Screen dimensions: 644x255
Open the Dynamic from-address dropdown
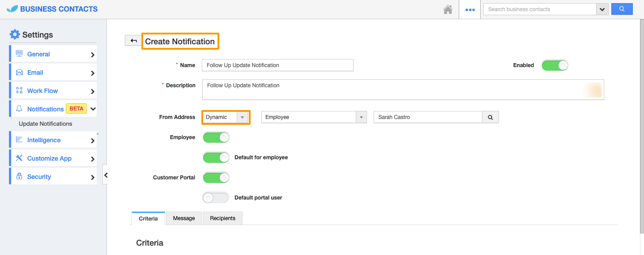[226, 117]
